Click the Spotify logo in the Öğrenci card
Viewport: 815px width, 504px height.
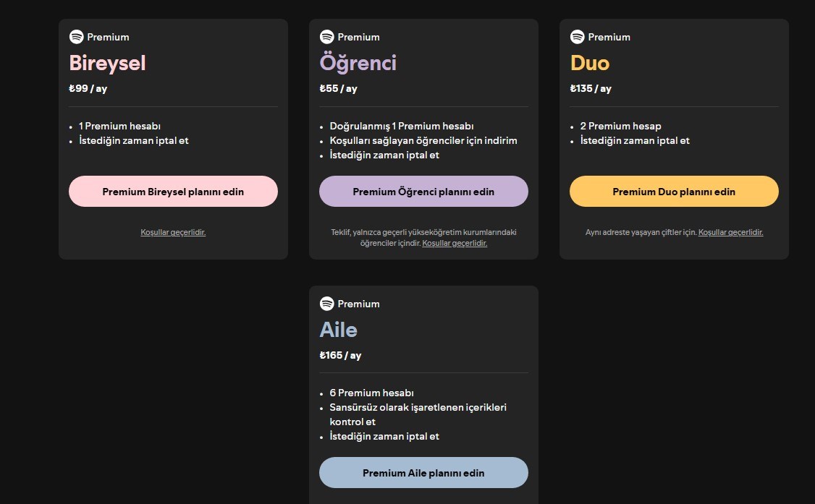tap(326, 37)
